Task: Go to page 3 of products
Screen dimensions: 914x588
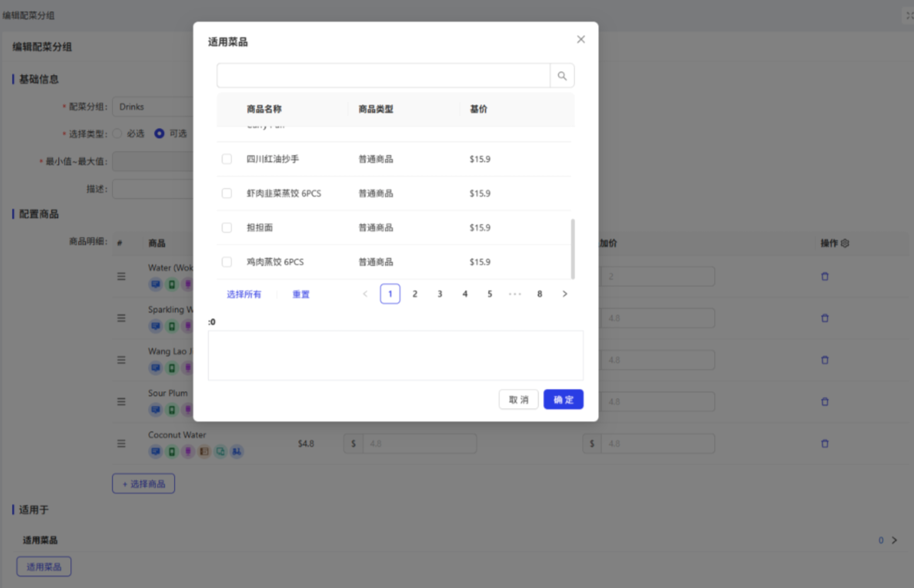Action: click(x=440, y=294)
